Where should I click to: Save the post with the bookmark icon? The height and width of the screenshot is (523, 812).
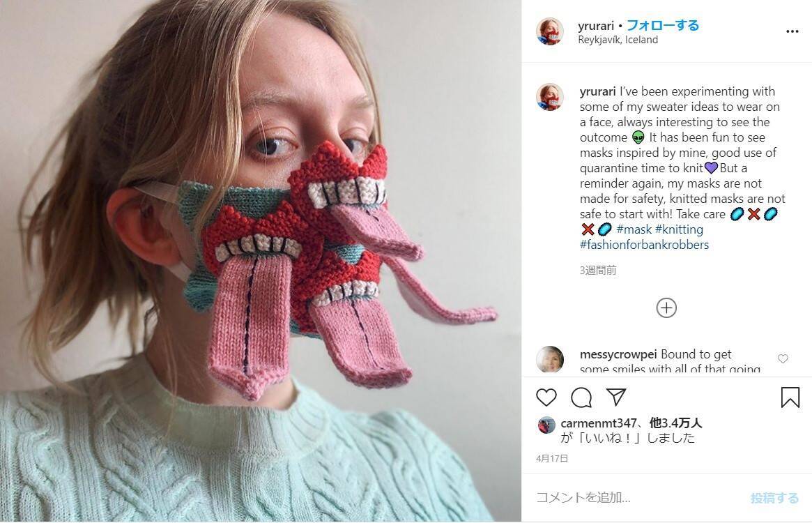[x=790, y=397]
